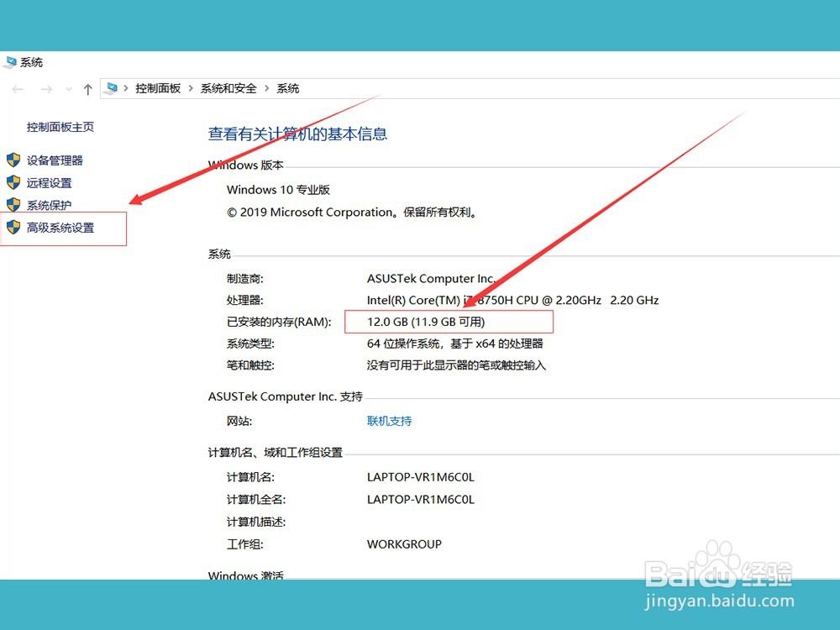The height and width of the screenshot is (630, 840).
Task: Open the recent locations dropdown arrow
Action: pos(69,90)
